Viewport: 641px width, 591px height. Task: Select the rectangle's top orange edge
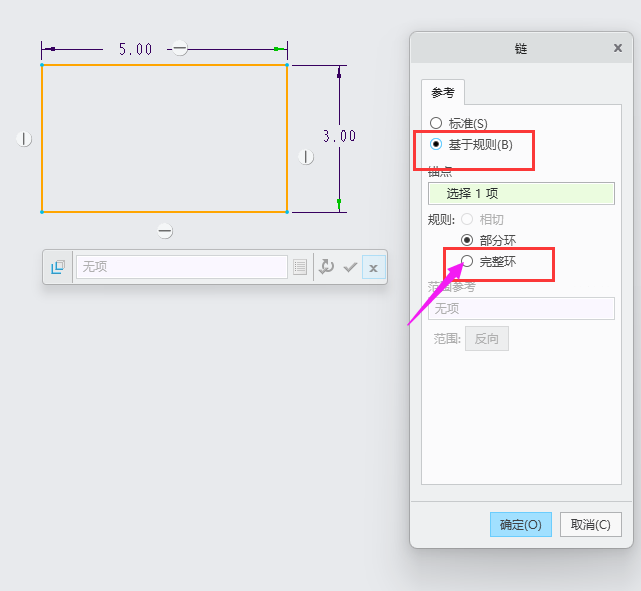coord(164,65)
